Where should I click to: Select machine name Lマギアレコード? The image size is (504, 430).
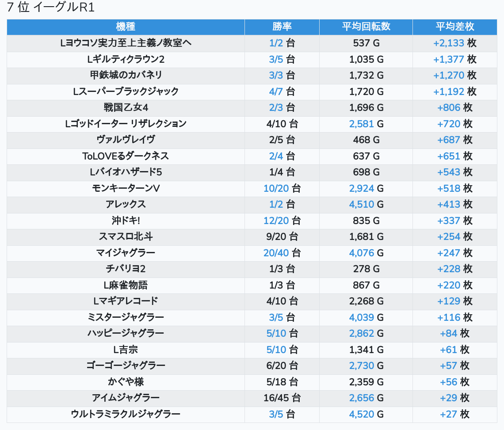pos(126,301)
